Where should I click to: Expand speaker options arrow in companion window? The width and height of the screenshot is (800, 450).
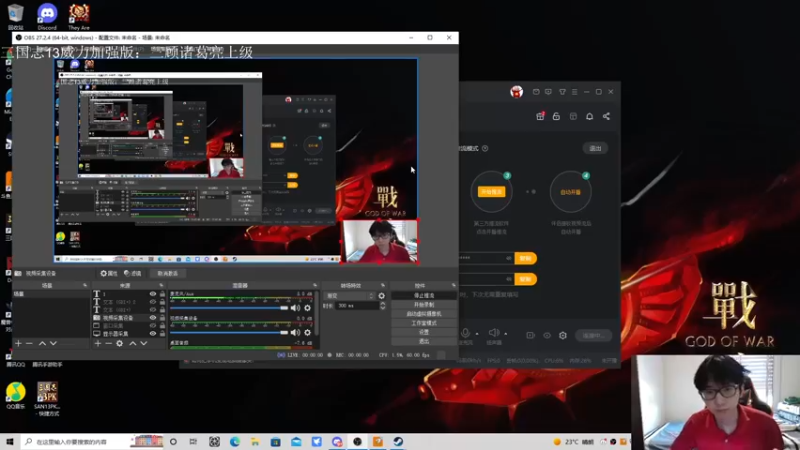pyautogui.click(x=506, y=334)
